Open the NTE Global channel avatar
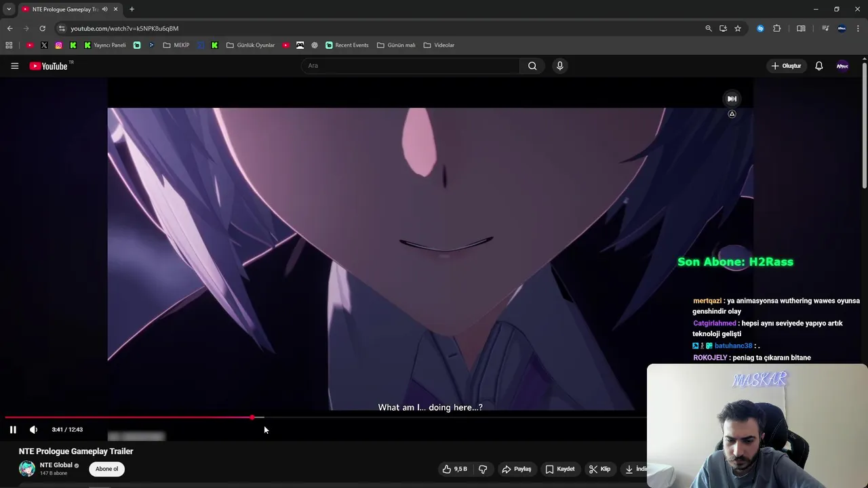 tap(27, 468)
